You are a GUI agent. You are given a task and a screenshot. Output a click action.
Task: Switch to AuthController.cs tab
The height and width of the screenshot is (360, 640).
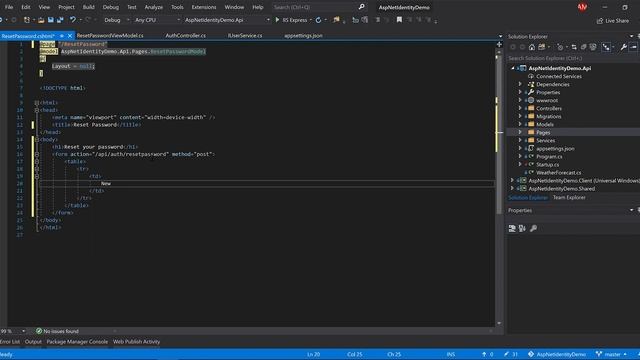pos(185,36)
